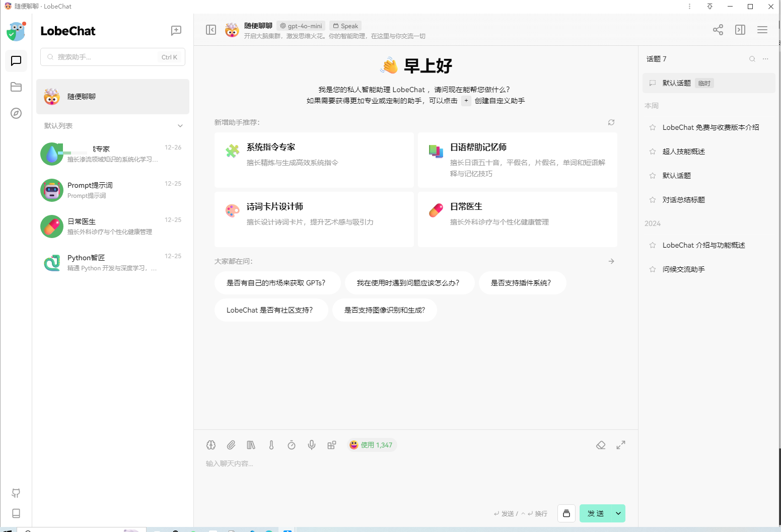Attach a file with paperclip icon
The image size is (781, 532).
[x=231, y=445]
